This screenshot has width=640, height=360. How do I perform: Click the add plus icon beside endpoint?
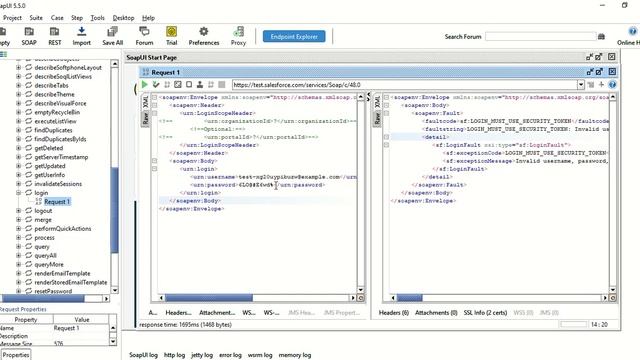click(x=601, y=84)
